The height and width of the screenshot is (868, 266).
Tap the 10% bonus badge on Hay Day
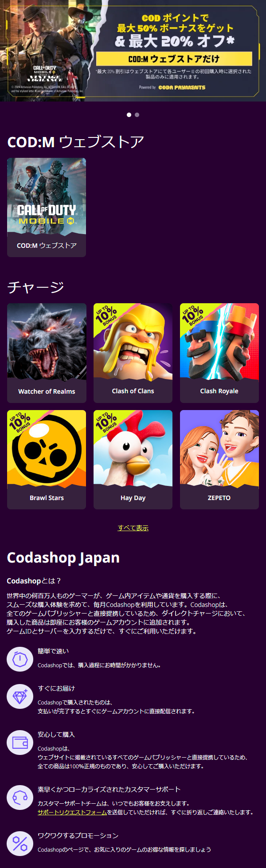point(106,422)
